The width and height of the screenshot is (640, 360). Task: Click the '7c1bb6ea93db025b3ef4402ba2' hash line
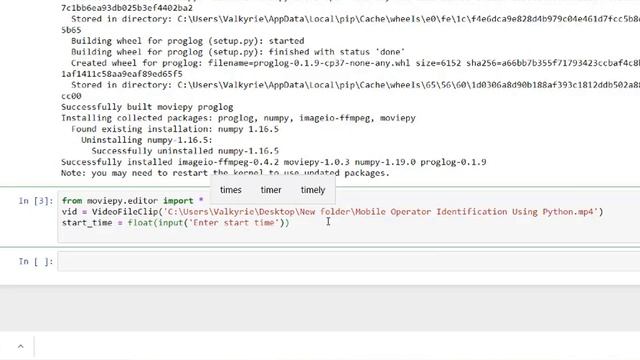click(127, 8)
